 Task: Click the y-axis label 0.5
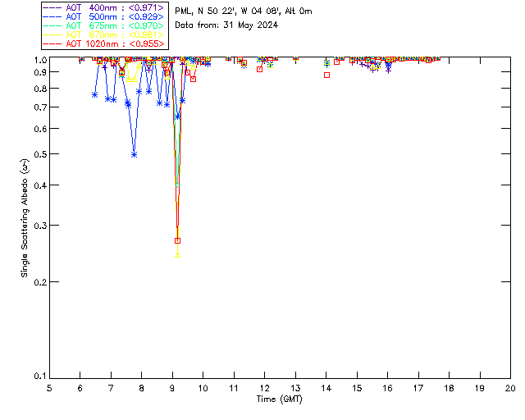(40, 154)
